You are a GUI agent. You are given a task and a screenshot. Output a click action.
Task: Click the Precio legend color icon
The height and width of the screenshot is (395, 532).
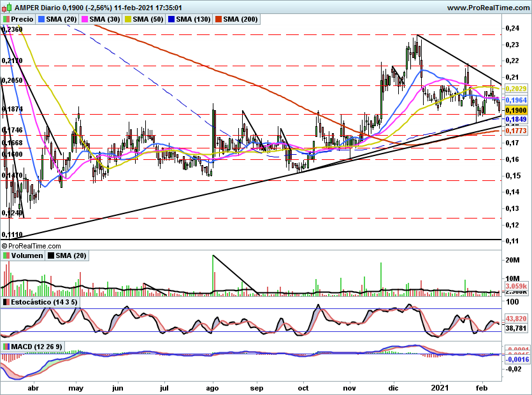coord(6,19)
